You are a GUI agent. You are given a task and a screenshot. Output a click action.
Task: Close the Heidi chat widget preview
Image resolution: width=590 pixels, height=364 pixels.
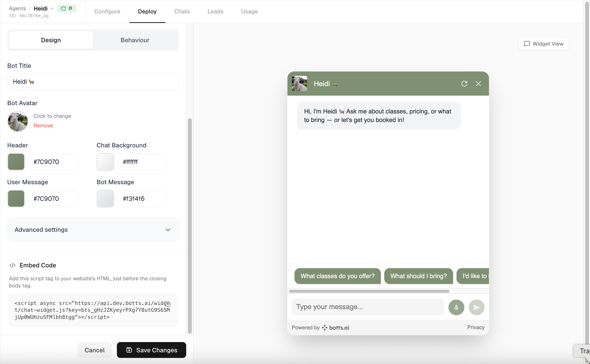tap(478, 84)
